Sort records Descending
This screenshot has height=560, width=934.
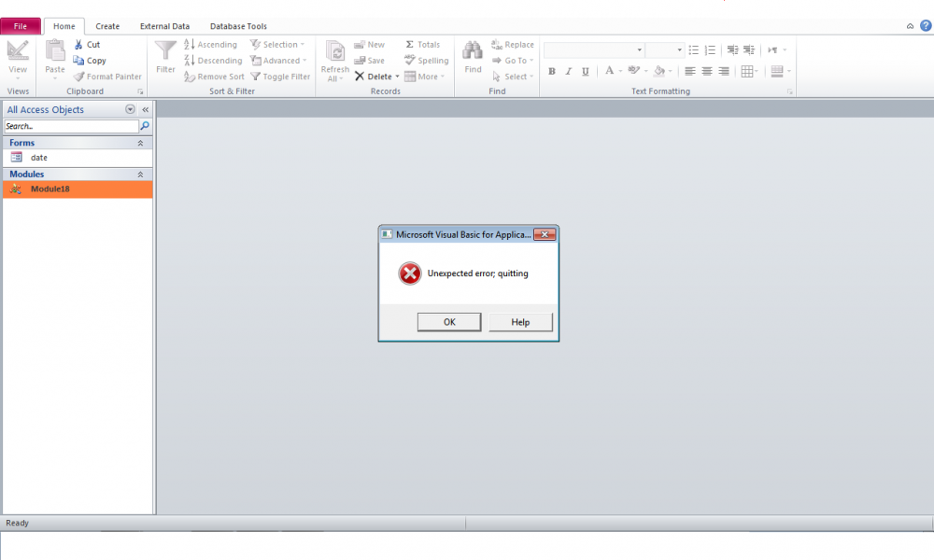[213, 61]
